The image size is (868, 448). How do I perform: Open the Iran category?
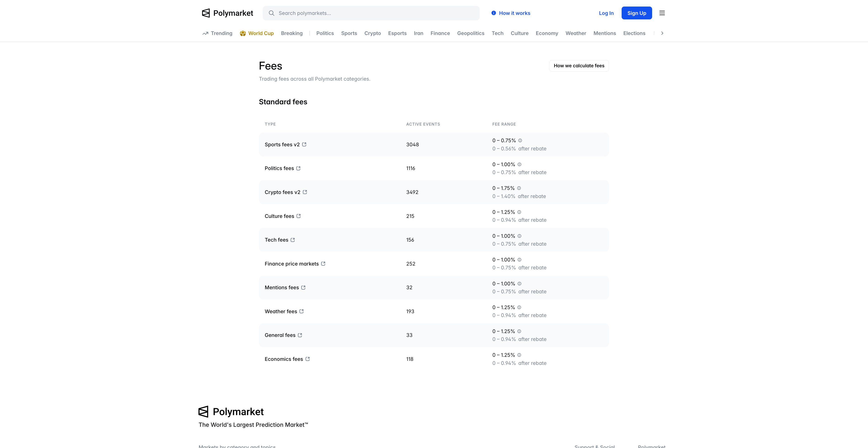418,33
